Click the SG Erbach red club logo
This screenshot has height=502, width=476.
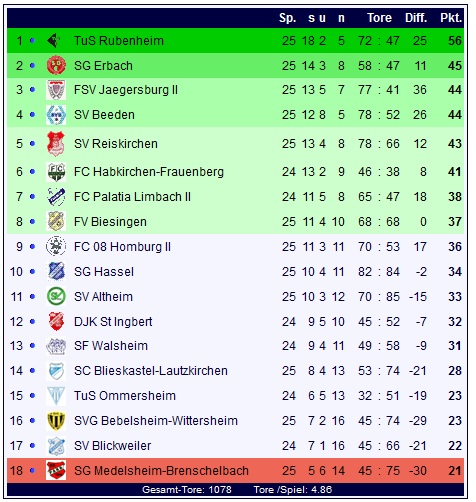pyautogui.click(x=56, y=65)
